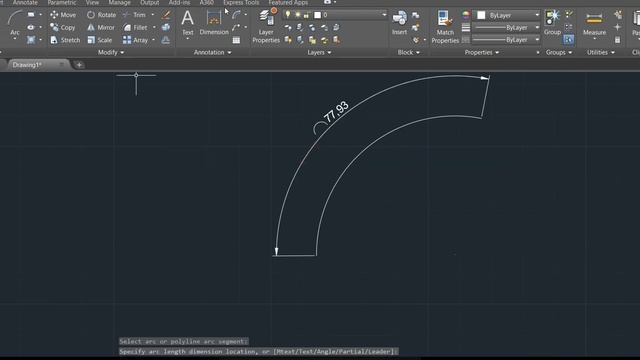Open Layer Properties manager
This screenshot has height=360, width=640.
tap(266, 26)
